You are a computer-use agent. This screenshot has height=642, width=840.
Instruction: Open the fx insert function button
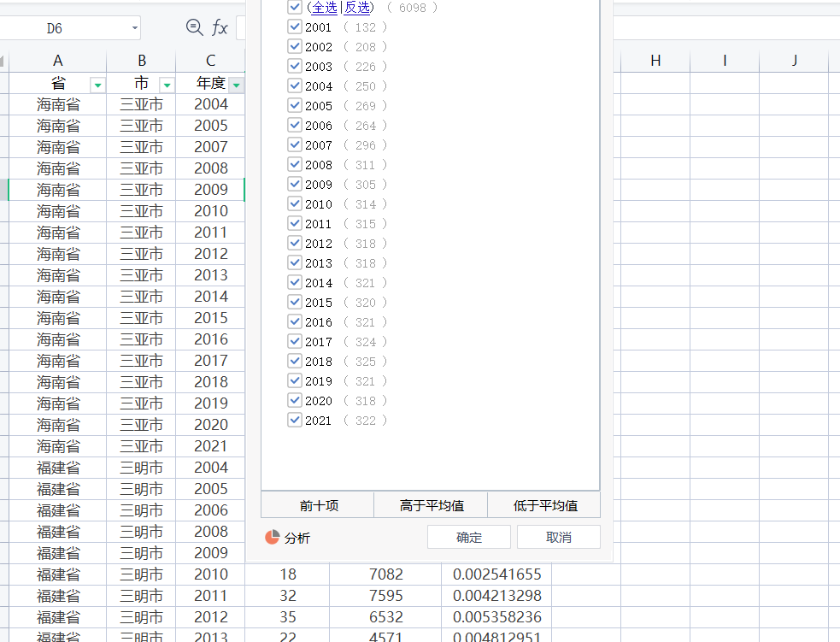click(x=220, y=27)
